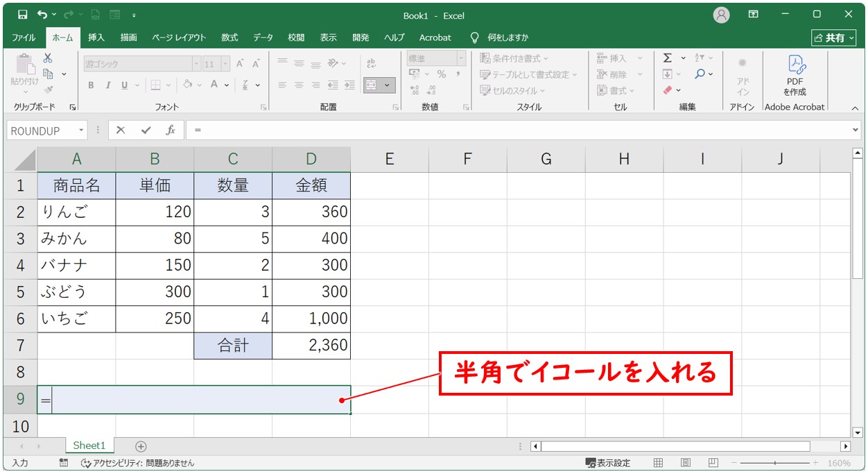Click the comma thousands separator icon

coord(458,74)
